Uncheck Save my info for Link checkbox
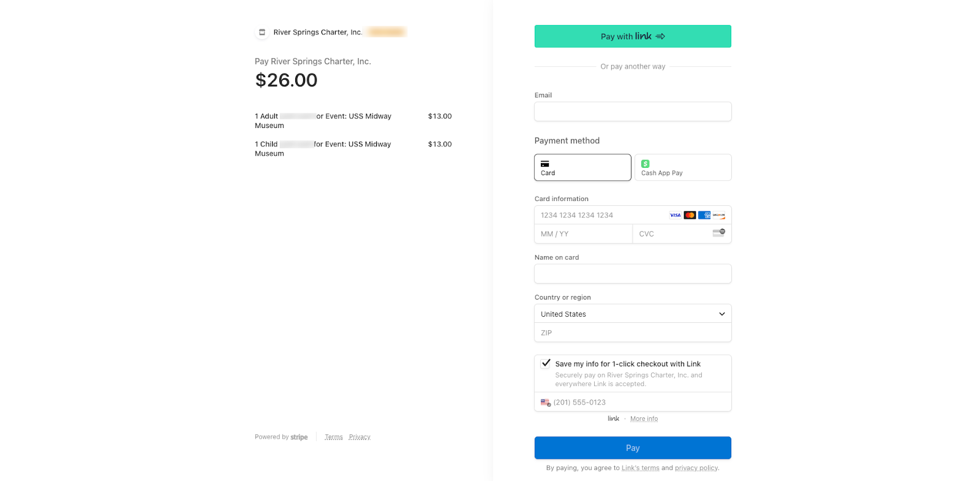 pos(546,363)
